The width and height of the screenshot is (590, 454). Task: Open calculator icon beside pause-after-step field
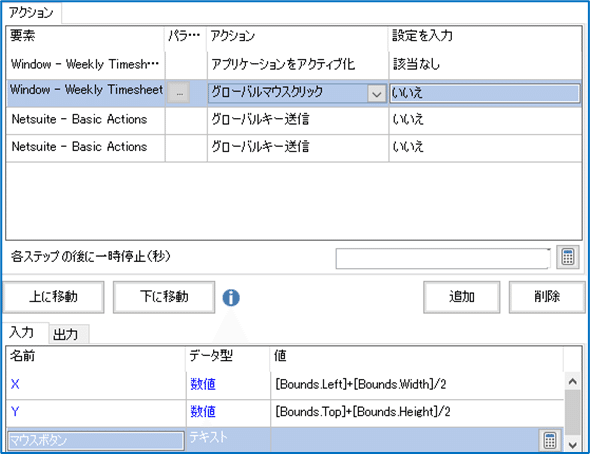tap(568, 258)
